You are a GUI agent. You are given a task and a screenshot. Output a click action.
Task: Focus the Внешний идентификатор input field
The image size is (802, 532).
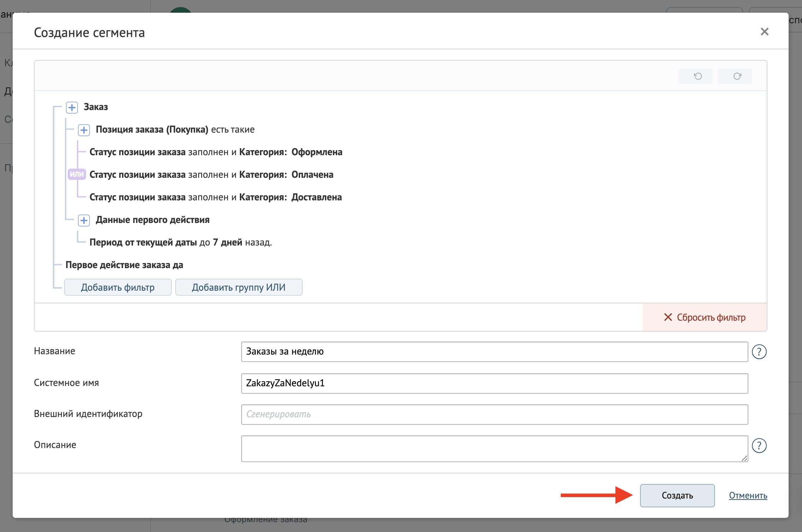click(494, 414)
